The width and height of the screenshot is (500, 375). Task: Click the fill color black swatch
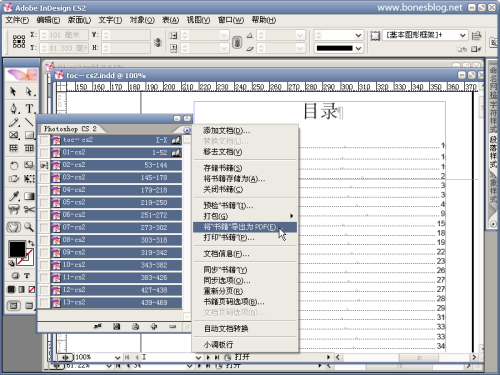[x=17, y=249]
